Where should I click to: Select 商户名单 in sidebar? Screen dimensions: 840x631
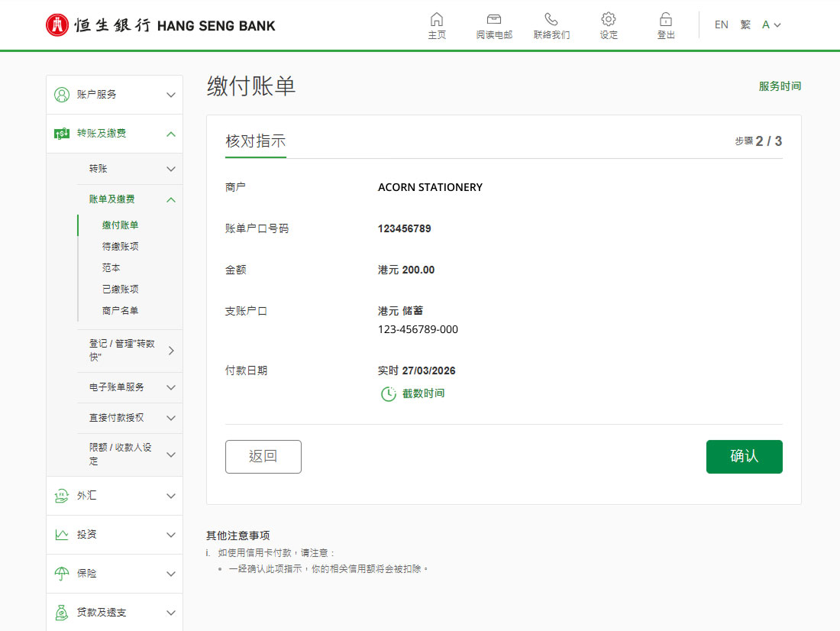(x=121, y=311)
